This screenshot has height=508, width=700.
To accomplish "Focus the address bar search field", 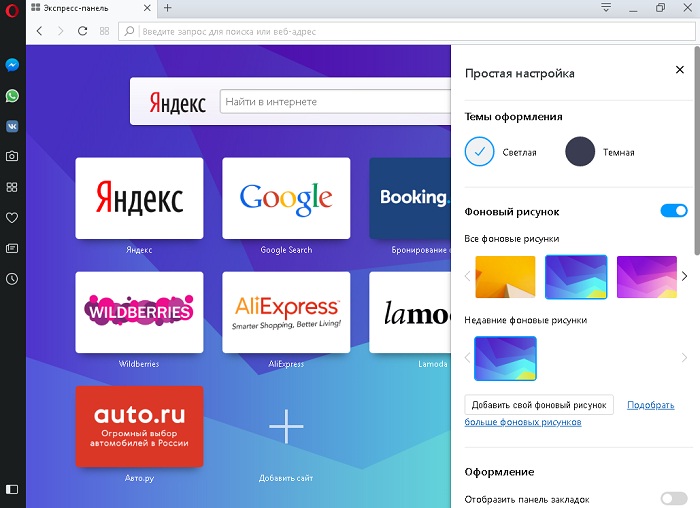I will (407, 31).
